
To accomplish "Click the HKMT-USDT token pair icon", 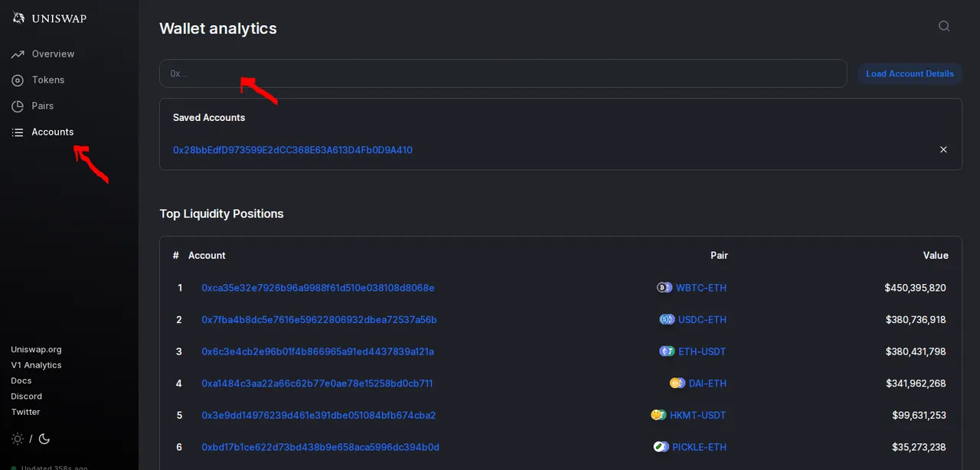I will 658,416.
